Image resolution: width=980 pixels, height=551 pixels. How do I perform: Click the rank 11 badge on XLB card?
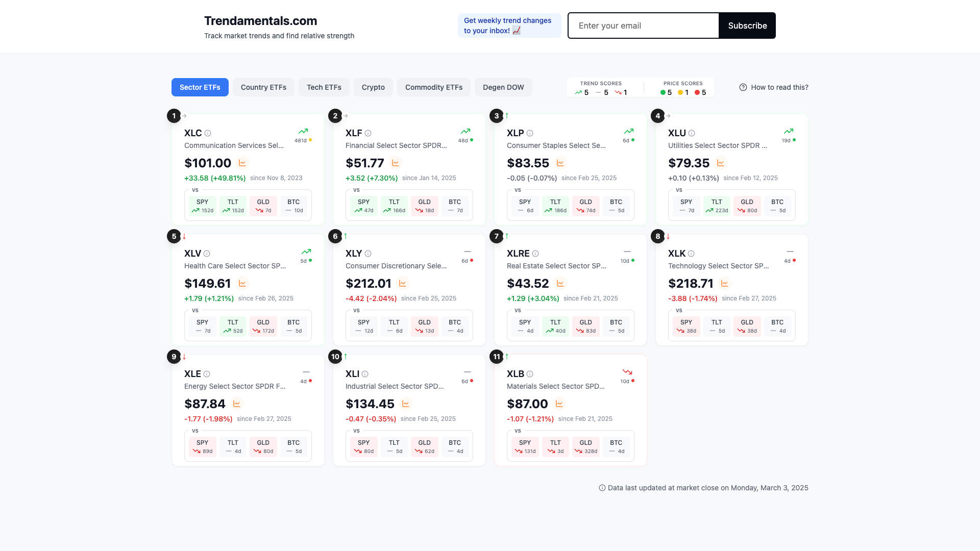pyautogui.click(x=496, y=357)
